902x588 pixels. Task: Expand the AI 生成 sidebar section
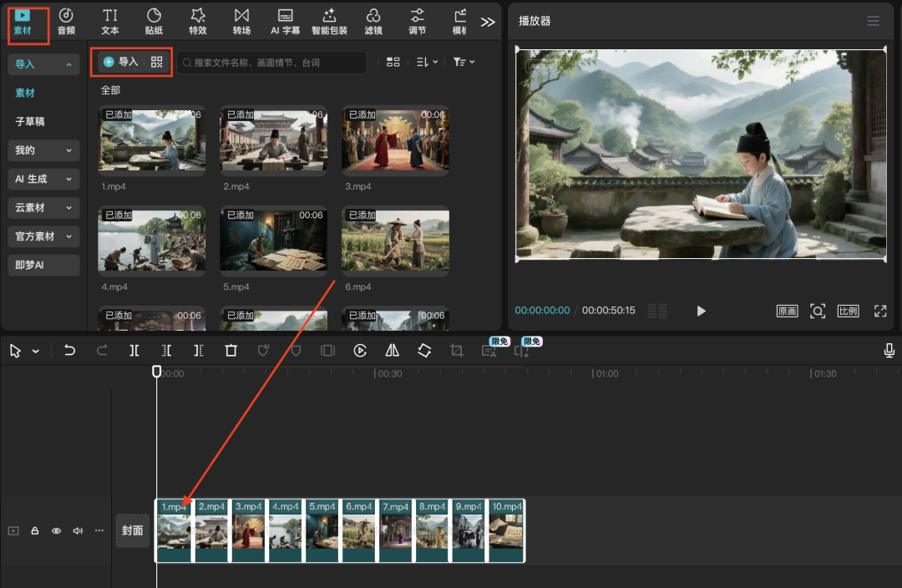click(43, 179)
